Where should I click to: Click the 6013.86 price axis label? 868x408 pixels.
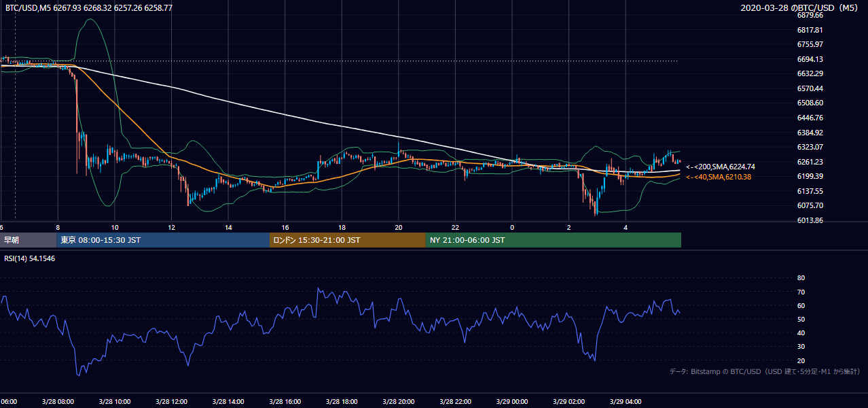coord(810,220)
